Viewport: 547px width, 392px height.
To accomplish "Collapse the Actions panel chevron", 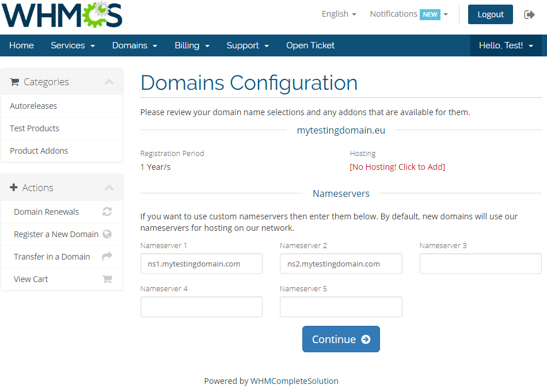I will click(x=109, y=188).
